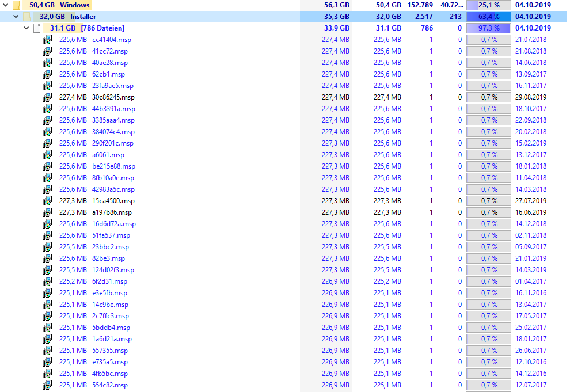The width and height of the screenshot is (570, 392).
Task: Click the date 27.07.2019
Action: pos(531,201)
